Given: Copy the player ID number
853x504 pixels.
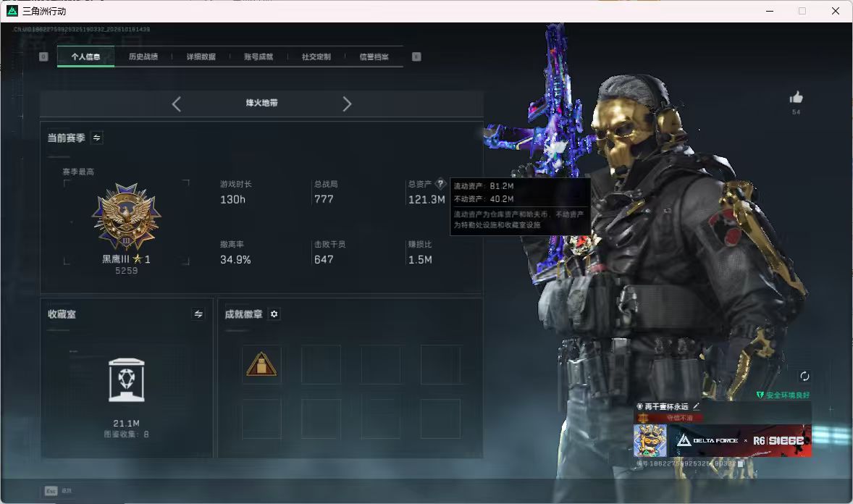Looking at the screenshot, I should 740,463.
